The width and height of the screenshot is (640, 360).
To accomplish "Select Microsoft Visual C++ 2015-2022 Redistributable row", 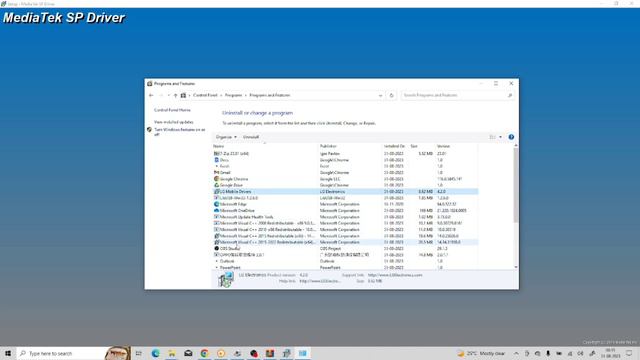I will click(345, 242).
